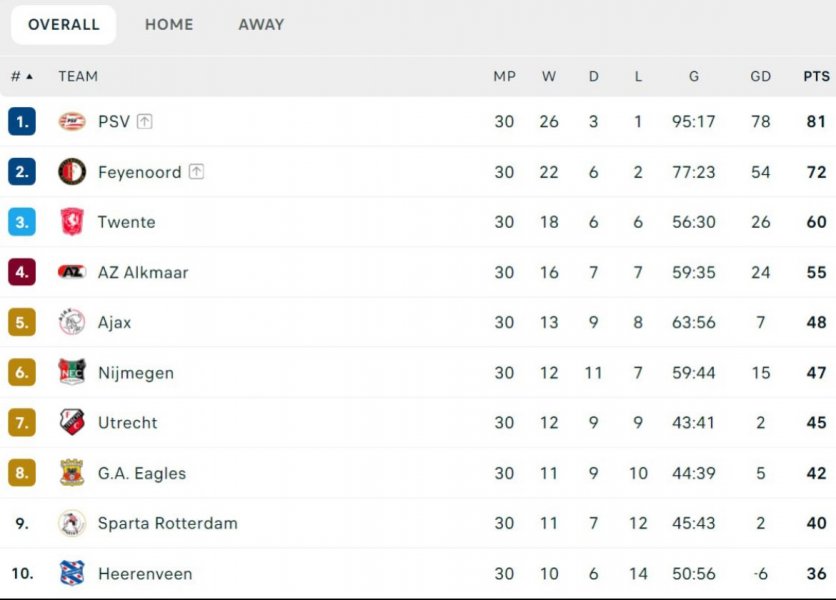Screen dimensions: 836x600
Task: Open the Sparta Rotterdam team link
Action: pos(167,523)
